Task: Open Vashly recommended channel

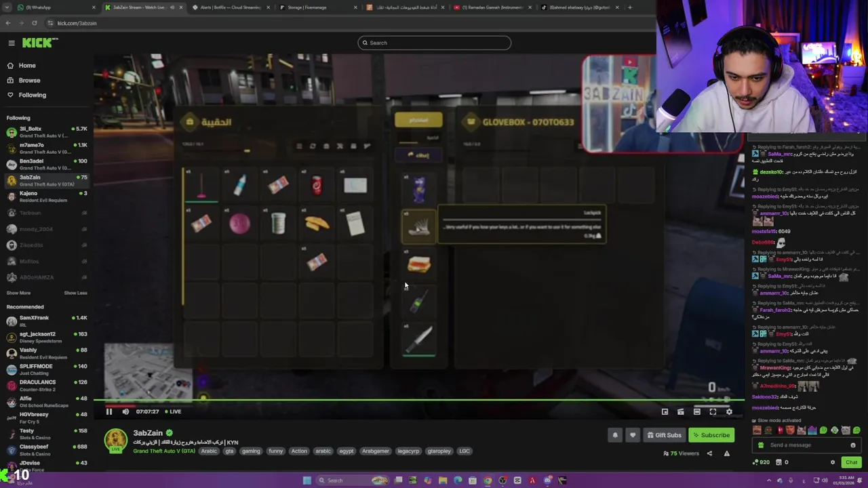Action: coord(47,354)
